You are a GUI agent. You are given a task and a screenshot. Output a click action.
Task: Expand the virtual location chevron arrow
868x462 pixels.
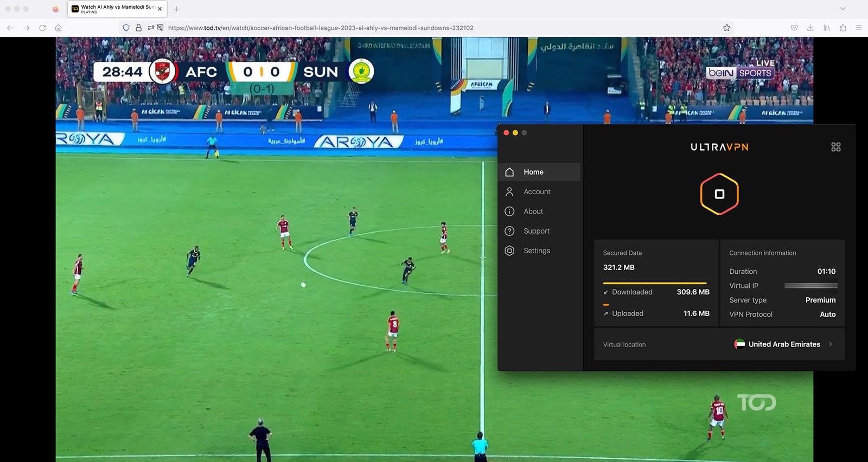(831, 344)
